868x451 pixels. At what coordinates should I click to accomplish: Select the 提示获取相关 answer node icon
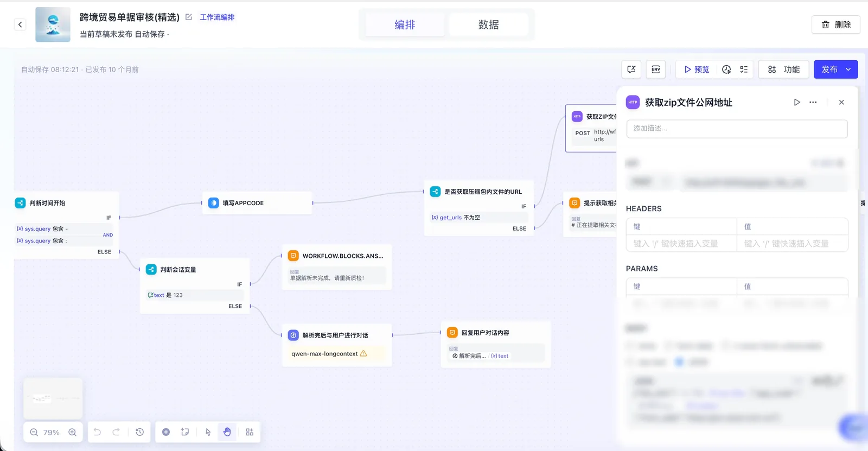coord(575,203)
